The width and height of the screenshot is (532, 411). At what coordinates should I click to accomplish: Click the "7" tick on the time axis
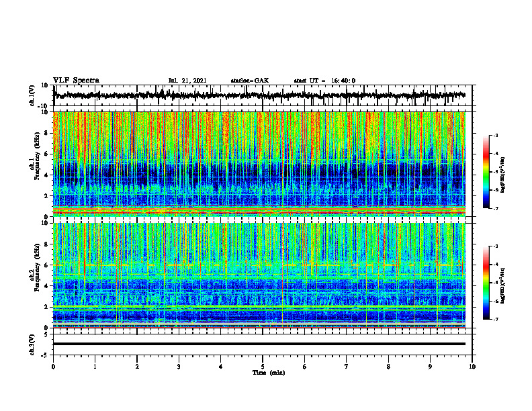coord(347,367)
